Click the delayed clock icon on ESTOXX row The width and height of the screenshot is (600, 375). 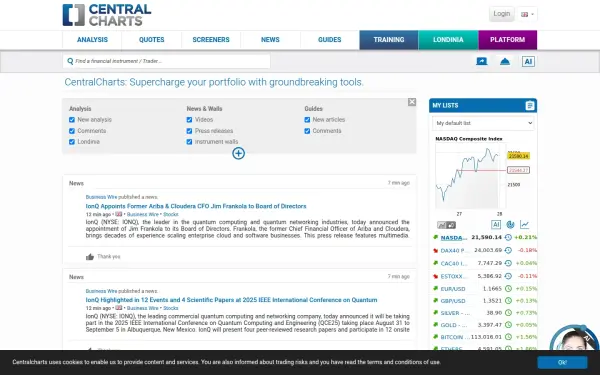click(508, 276)
